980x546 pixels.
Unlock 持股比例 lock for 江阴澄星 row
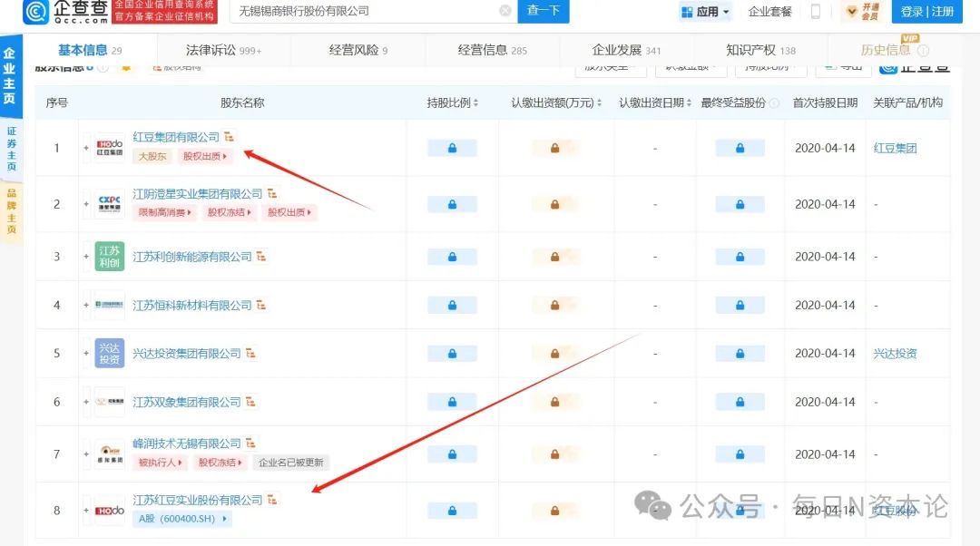point(452,204)
